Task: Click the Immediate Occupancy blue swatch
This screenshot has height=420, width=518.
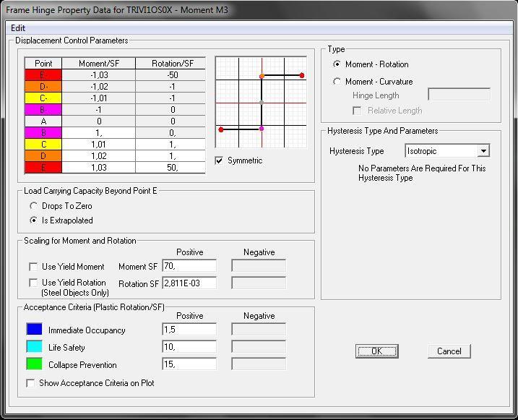Action: [x=34, y=329]
